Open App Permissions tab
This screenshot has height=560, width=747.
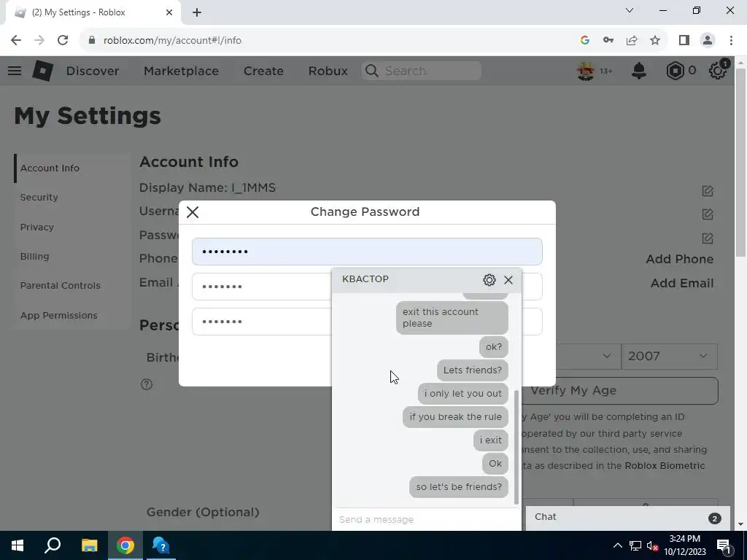(72, 315)
